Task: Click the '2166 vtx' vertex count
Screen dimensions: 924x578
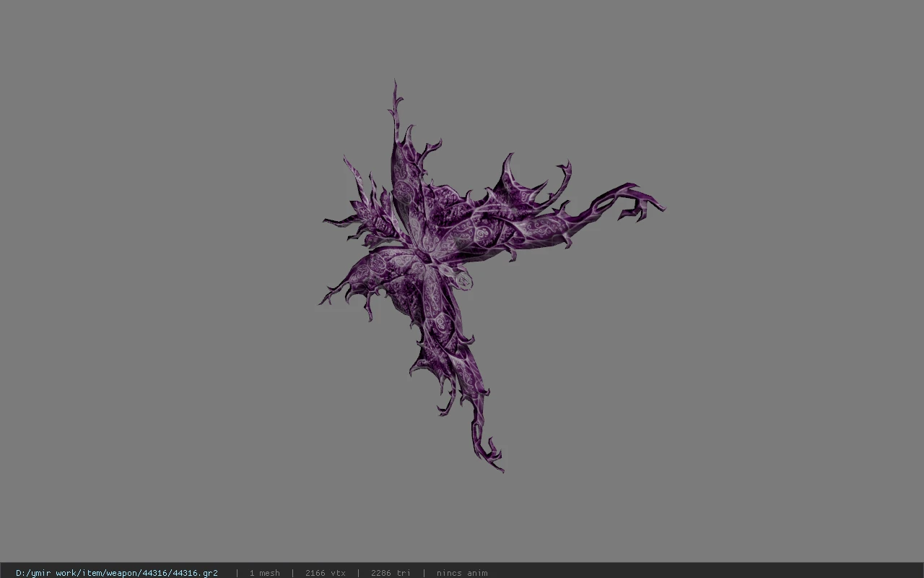Action: [x=326, y=573]
